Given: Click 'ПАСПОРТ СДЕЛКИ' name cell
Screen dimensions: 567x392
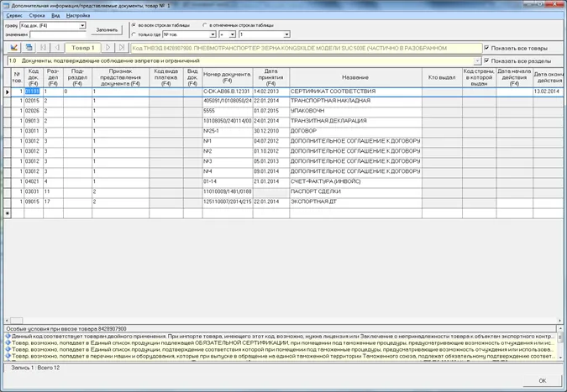Looking at the screenshot, I should [x=355, y=192].
